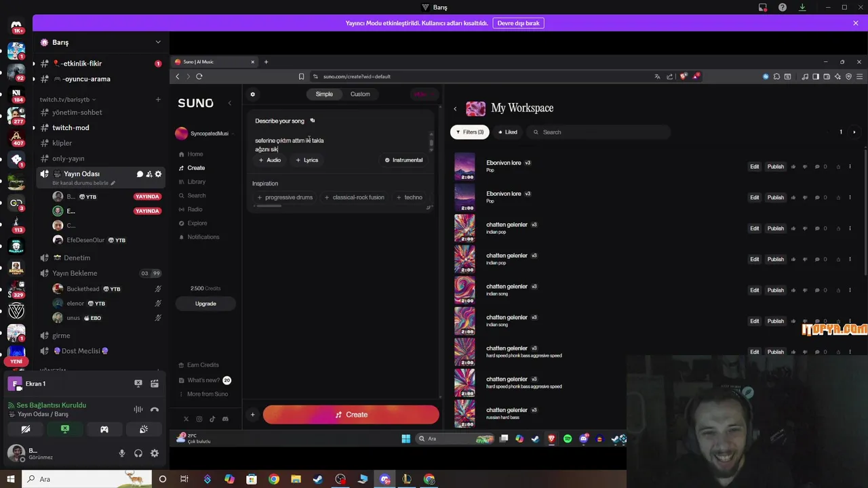868x488 pixels.
Task: Edit Yayın Odası channel settings gear
Action: tap(159, 174)
